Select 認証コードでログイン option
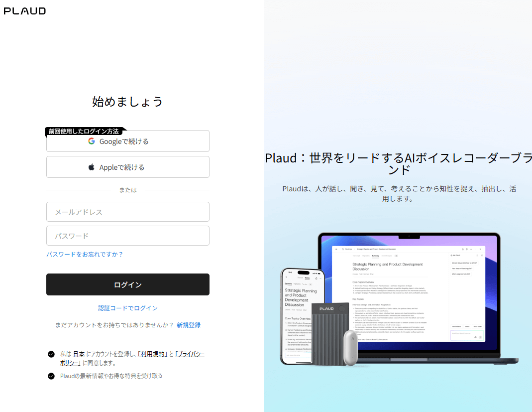532x412 pixels. (128, 308)
